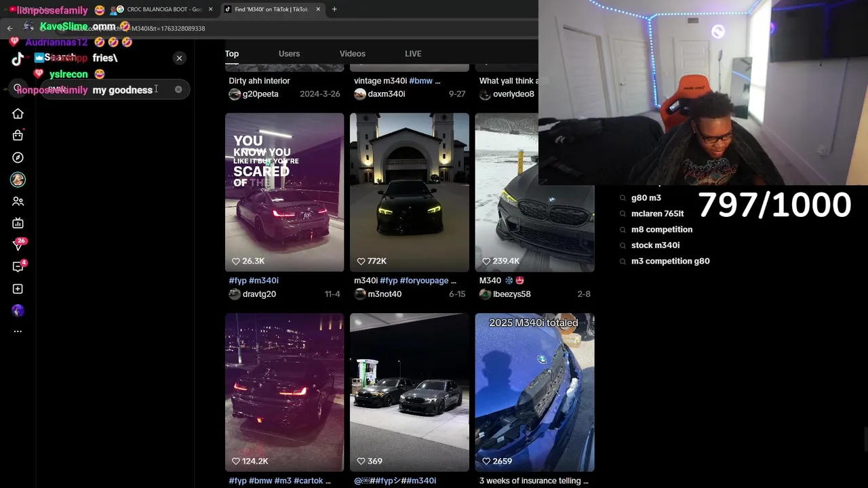868x488 pixels.
Task: Select the Top results tab
Action: tap(232, 54)
